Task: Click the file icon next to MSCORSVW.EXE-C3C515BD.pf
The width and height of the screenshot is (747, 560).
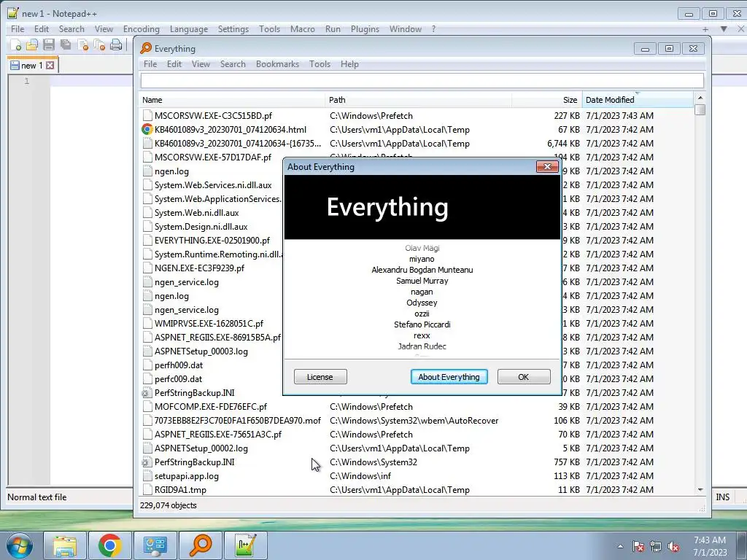Action: [x=147, y=116]
